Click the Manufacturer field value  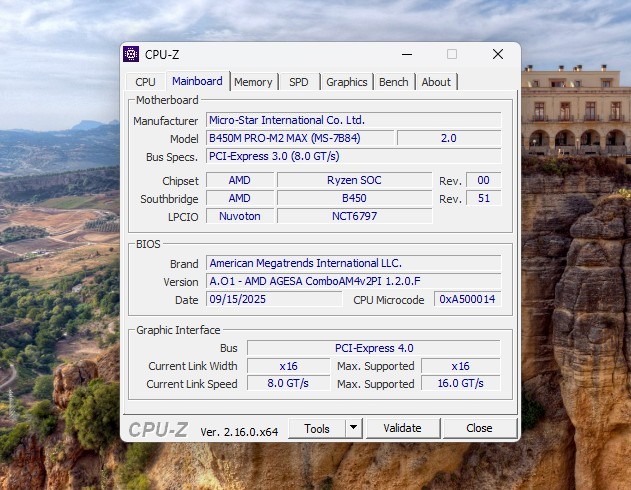point(352,121)
